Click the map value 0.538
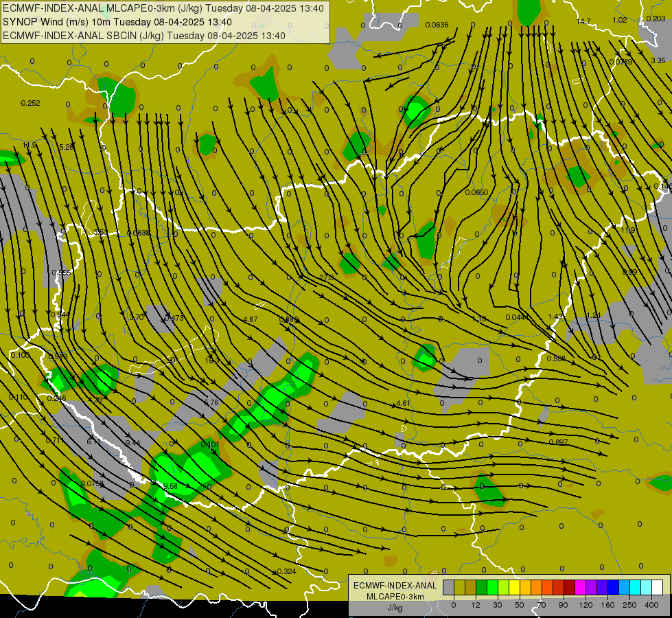This screenshot has height=618, width=672. [556, 358]
